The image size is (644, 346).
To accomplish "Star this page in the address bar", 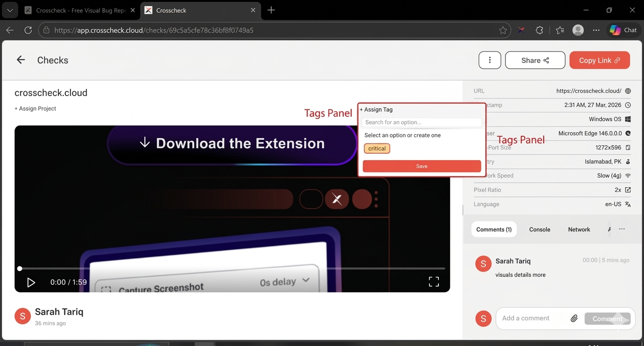I will tap(503, 30).
